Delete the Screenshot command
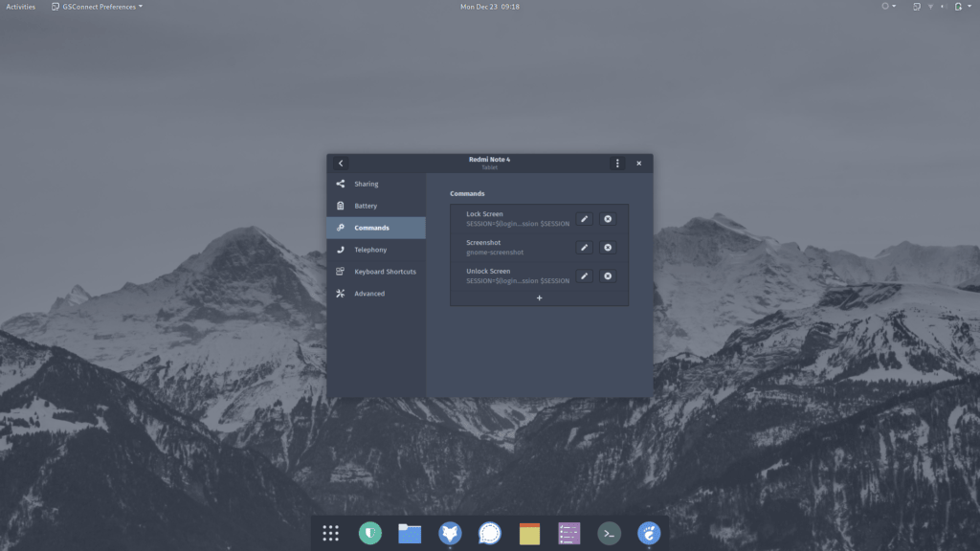Image resolution: width=980 pixels, height=551 pixels. (x=608, y=248)
